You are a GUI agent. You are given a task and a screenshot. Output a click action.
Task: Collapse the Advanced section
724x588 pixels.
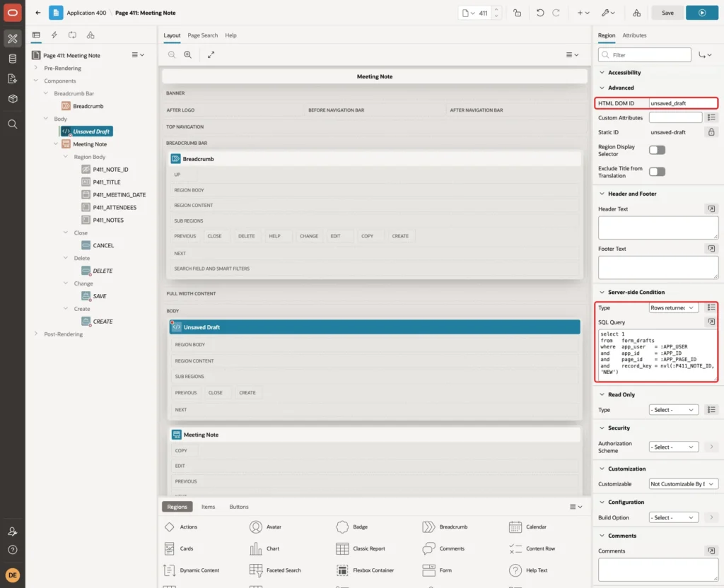click(602, 88)
